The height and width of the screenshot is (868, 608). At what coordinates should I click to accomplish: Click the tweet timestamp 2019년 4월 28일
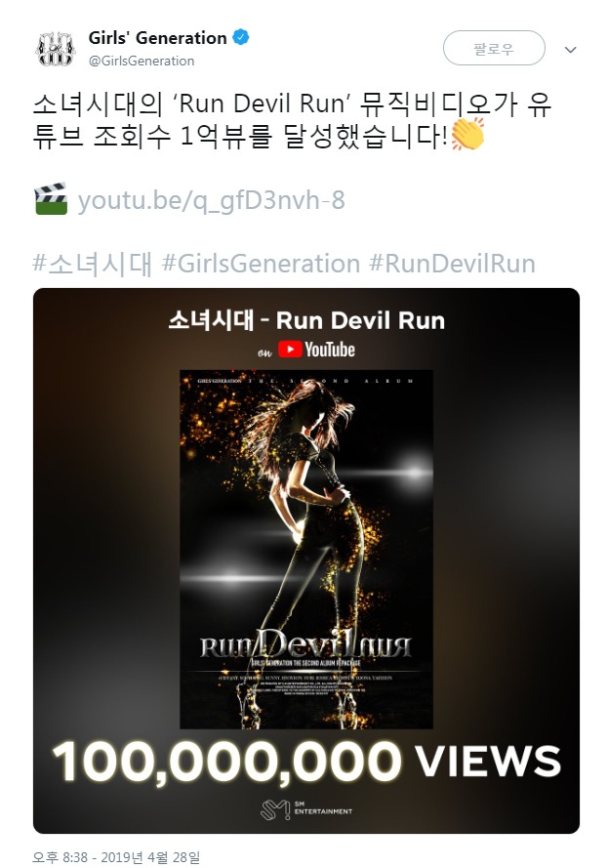(151, 857)
